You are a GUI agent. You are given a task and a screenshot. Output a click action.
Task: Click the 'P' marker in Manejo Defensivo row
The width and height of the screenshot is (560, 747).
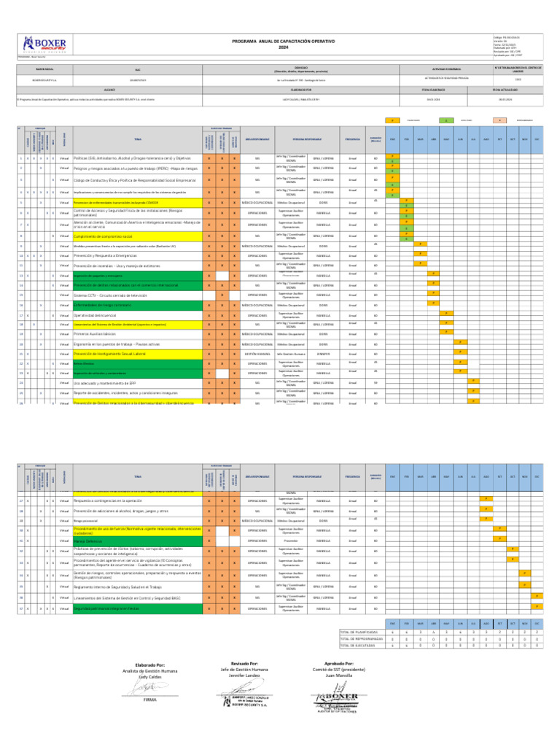[499, 539]
